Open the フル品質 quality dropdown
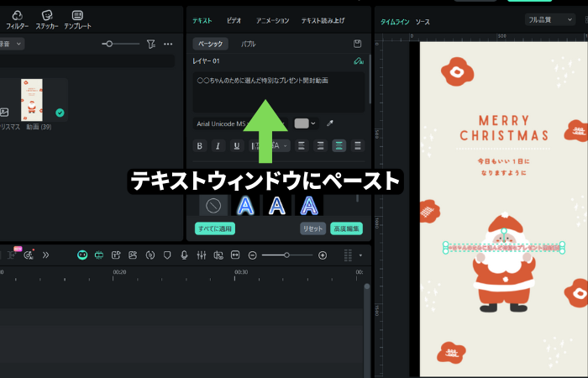 click(550, 19)
